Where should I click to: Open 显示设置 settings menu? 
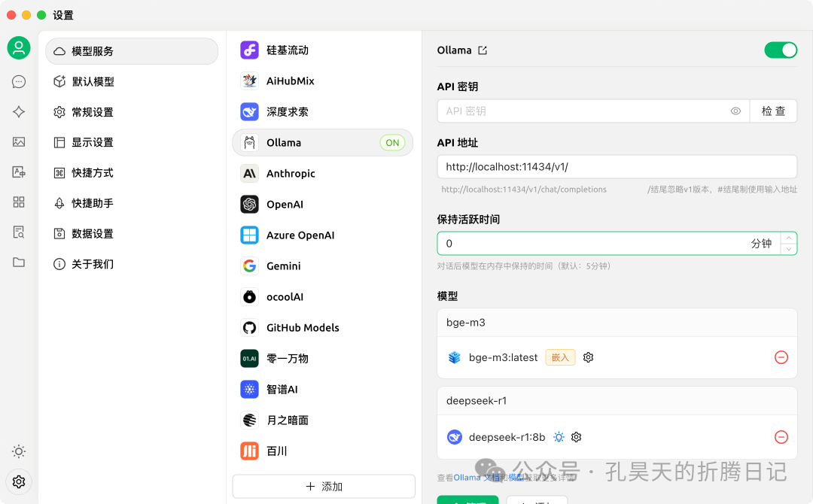(132, 142)
